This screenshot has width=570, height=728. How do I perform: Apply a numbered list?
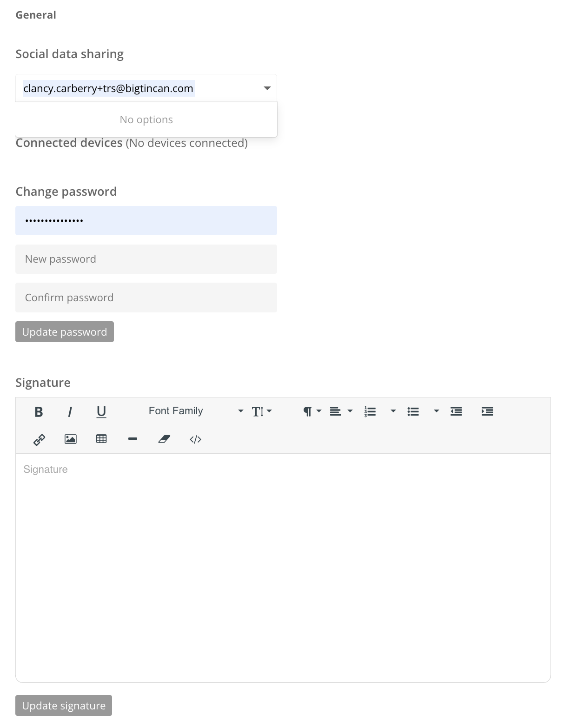(x=370, y=411)
